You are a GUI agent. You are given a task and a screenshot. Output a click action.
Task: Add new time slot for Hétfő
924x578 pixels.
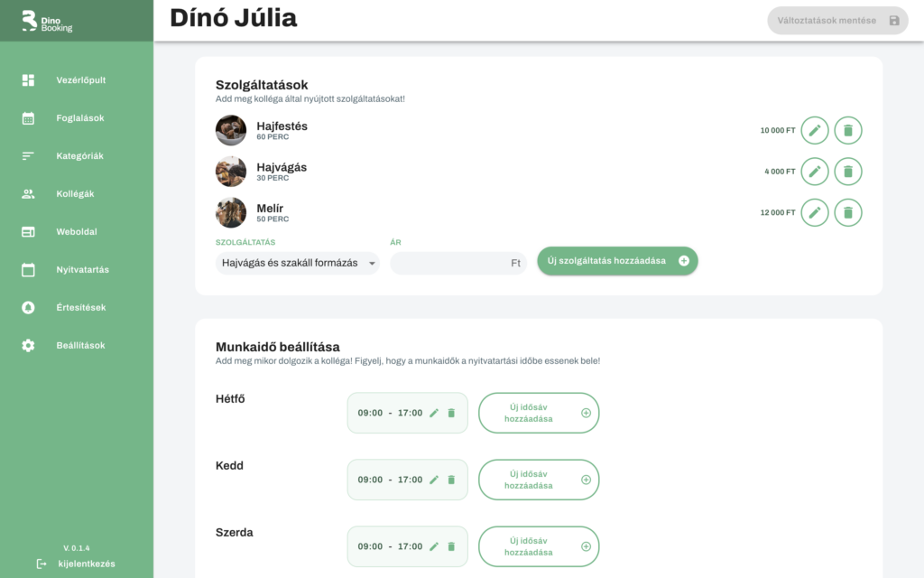point(539,413)
